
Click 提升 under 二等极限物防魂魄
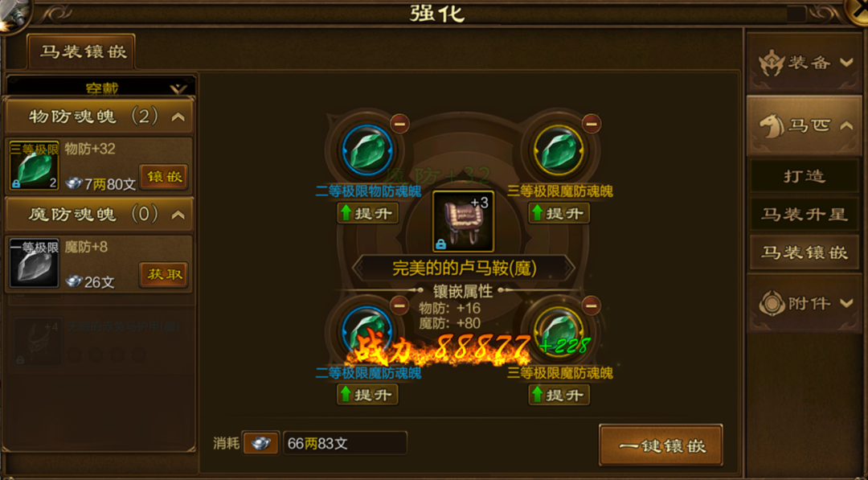(367, 213)
